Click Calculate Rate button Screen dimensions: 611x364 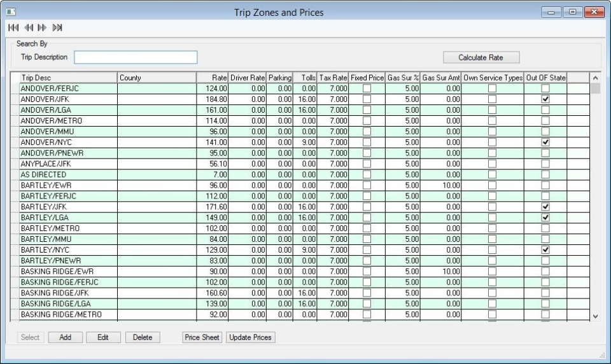click(x=481, y=57)
